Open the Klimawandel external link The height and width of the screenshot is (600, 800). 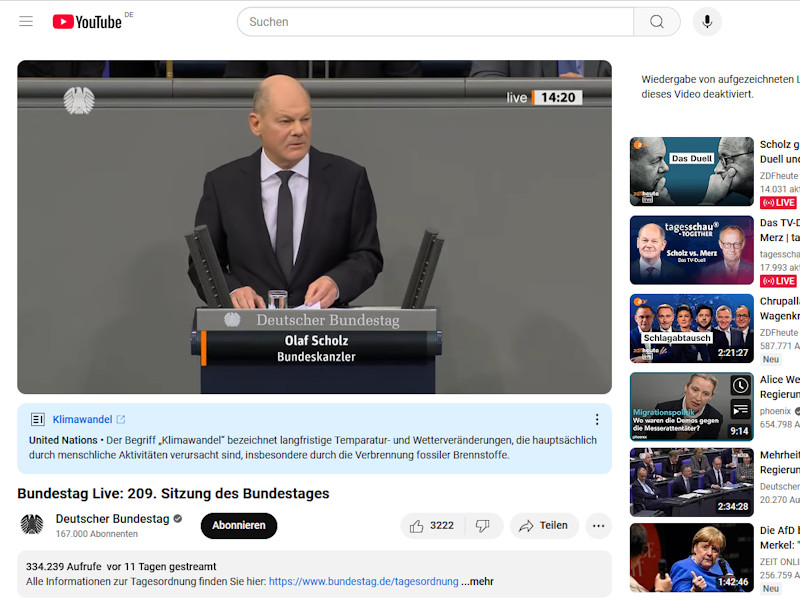88,419
